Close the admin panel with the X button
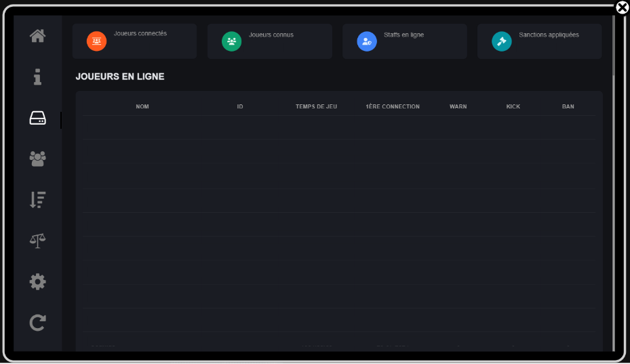The image size is (630, 364). click(x=622, y=7)
